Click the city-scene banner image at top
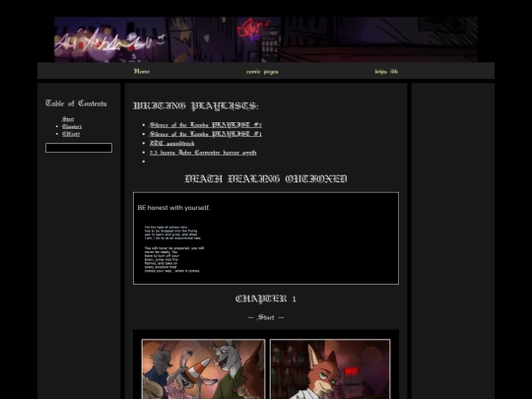The height and width of the screenshot is (399, 532). point(266,39)
